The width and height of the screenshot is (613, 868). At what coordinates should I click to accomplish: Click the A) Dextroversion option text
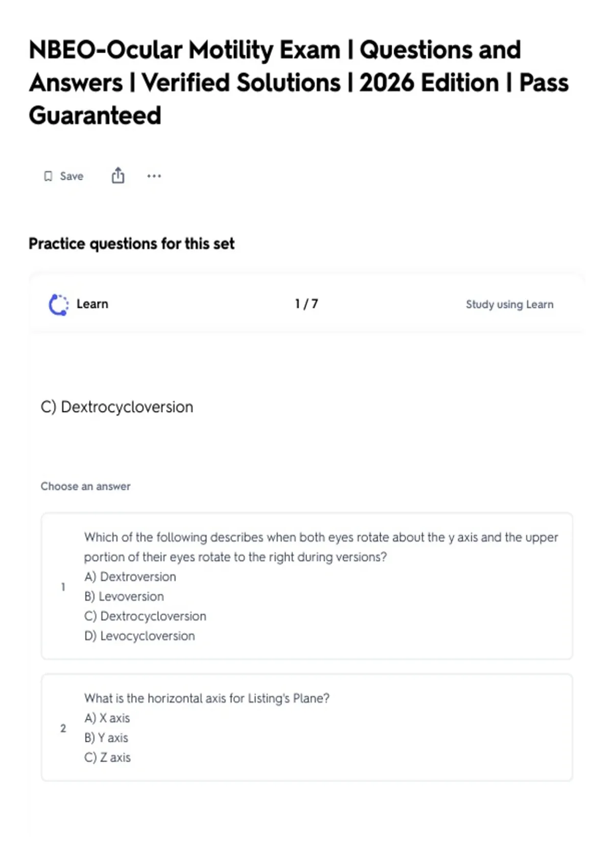[x=130, y=576]
